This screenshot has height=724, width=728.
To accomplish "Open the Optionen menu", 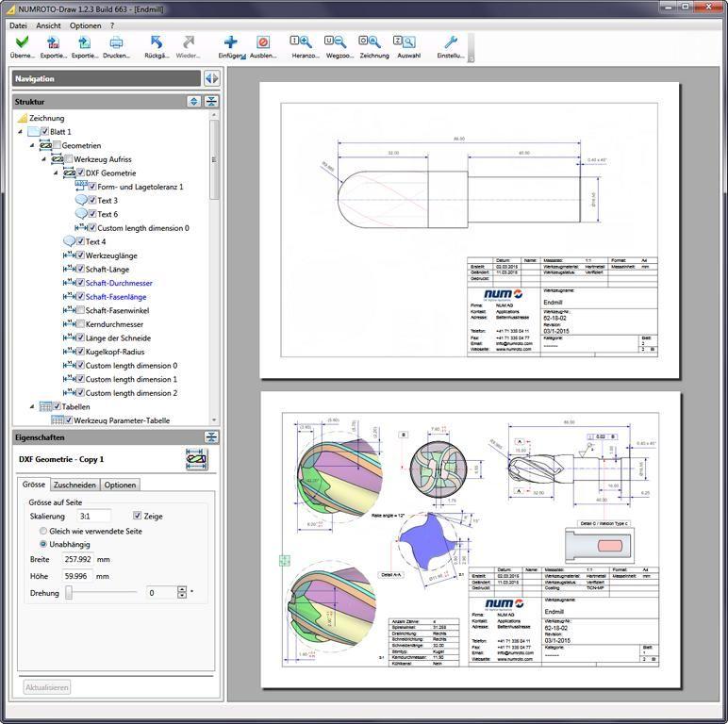I will pos(86,25).
